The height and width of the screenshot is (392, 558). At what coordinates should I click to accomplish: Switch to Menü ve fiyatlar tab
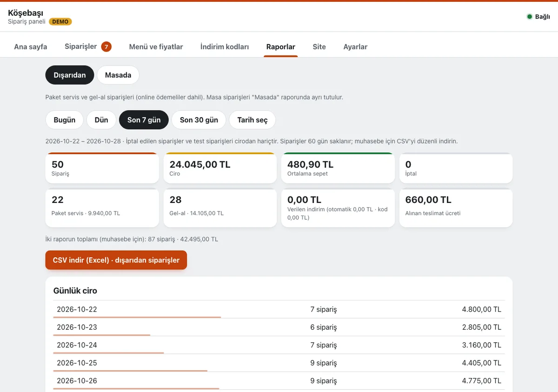tap(156, 46)
